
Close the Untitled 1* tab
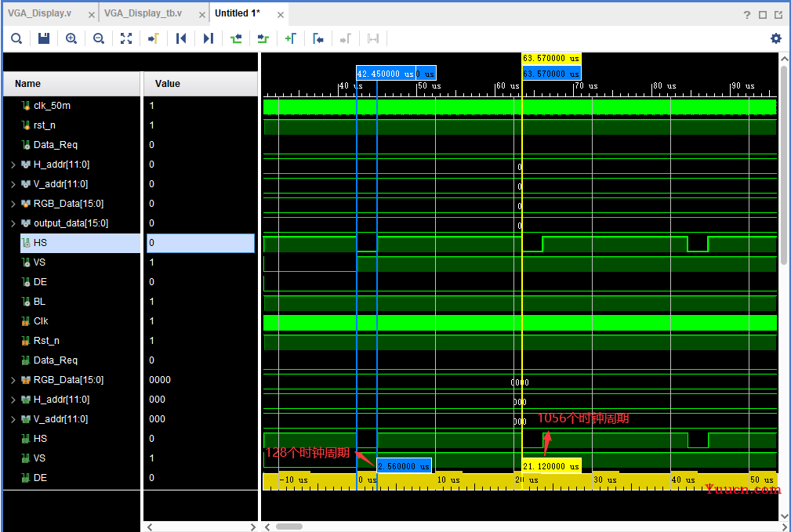click(x=281, y=15)
